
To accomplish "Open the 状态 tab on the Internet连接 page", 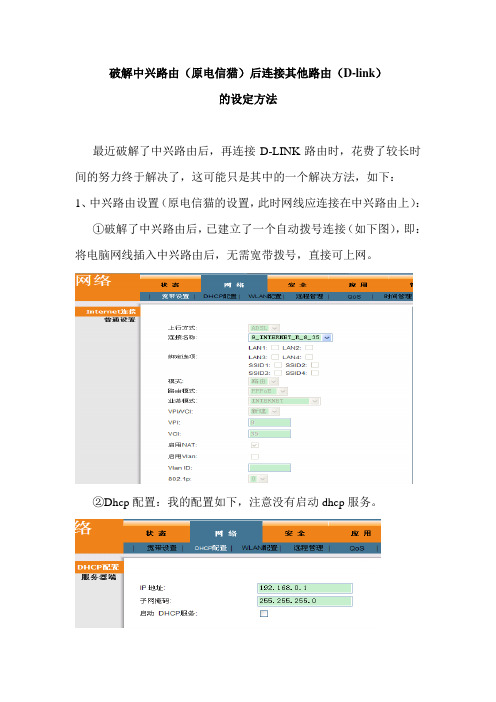I will coord(170,285).
